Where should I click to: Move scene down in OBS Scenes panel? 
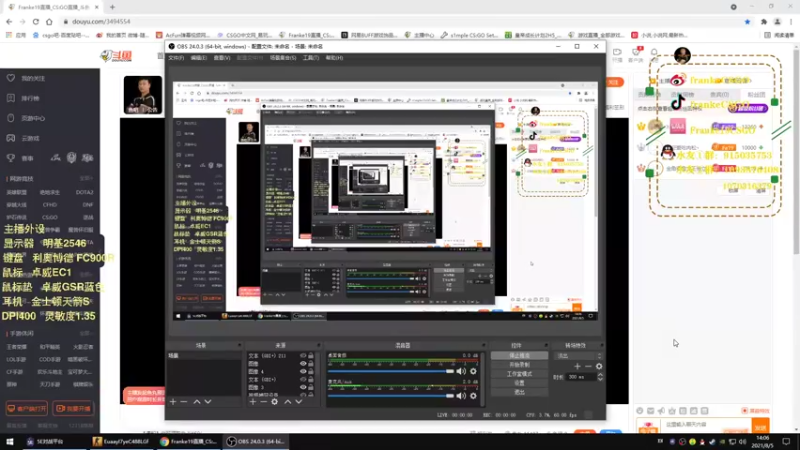[208, 402]
